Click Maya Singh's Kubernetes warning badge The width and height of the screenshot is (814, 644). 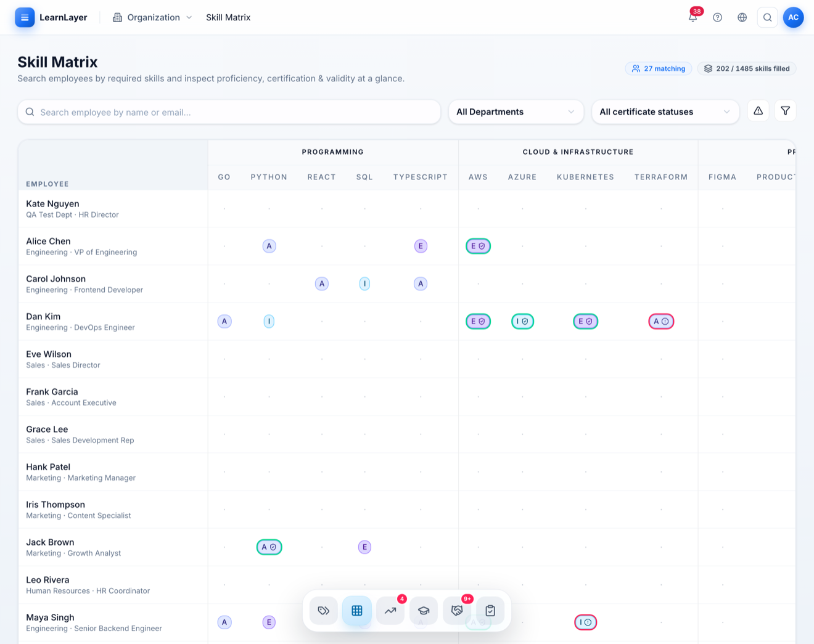585,622
